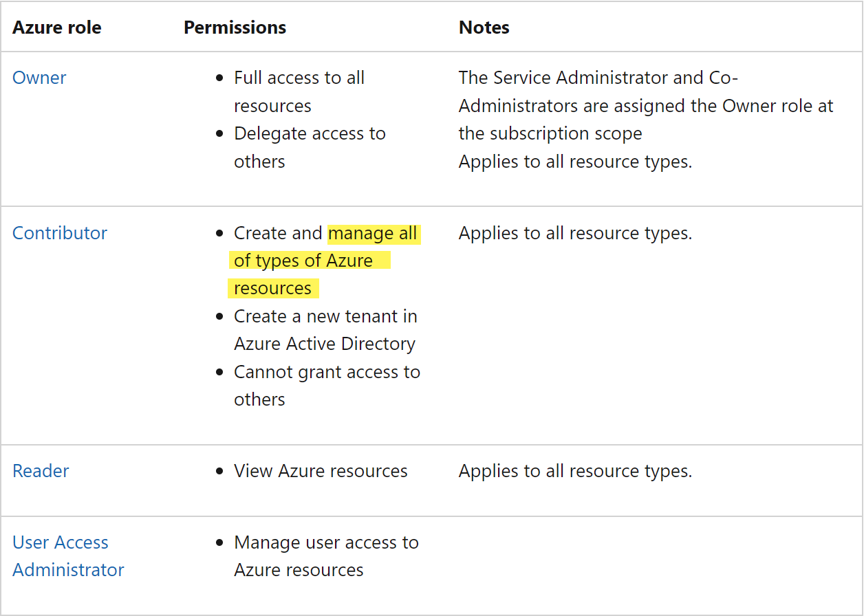Viewport: 864px width, 616px height.
Task: Click 'Delegate access to others' bullet text
Action: tap(310, 147)
